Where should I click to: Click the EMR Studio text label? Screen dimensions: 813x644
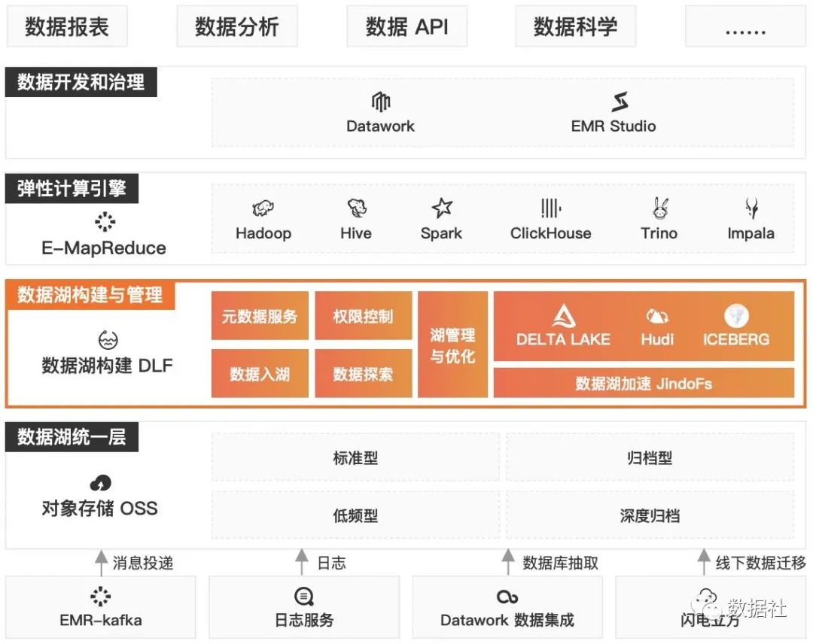click(x=614, y=126)
